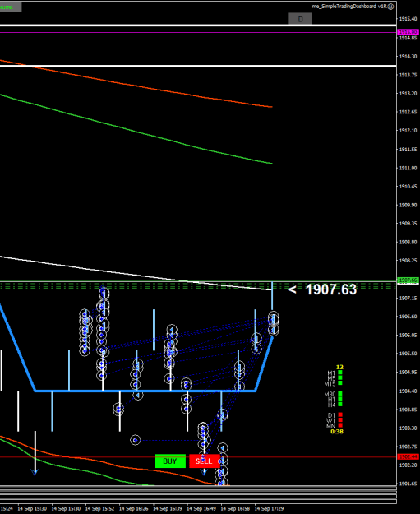420x514 pixels.
Task: Click the gray D button at top
Action: pos(300,19)
